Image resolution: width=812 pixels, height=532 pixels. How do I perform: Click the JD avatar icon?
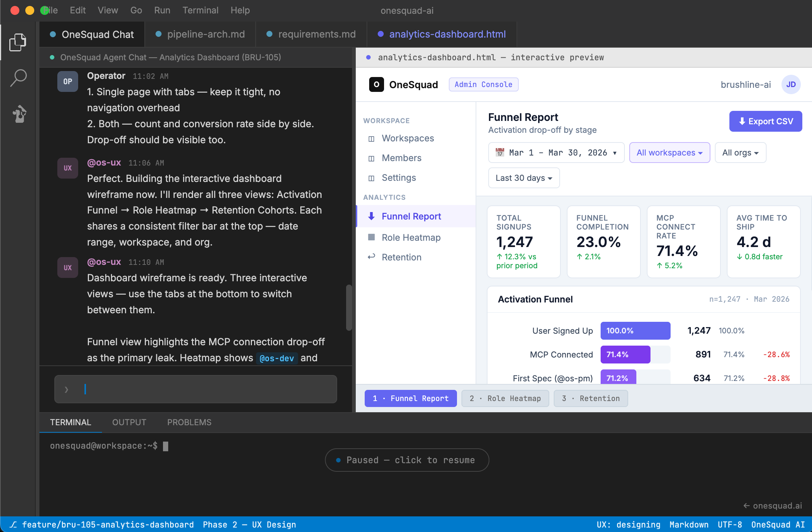(x=791, y=84)
